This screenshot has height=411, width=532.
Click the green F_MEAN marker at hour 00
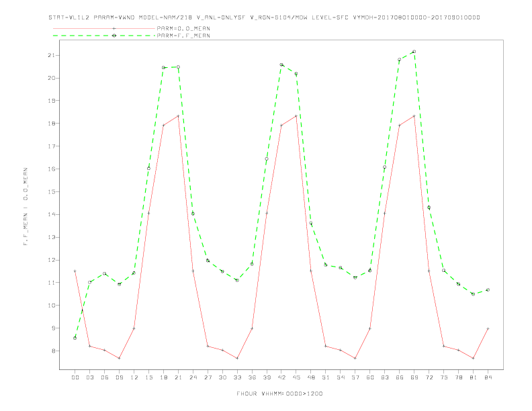click(x=75, y=338)
